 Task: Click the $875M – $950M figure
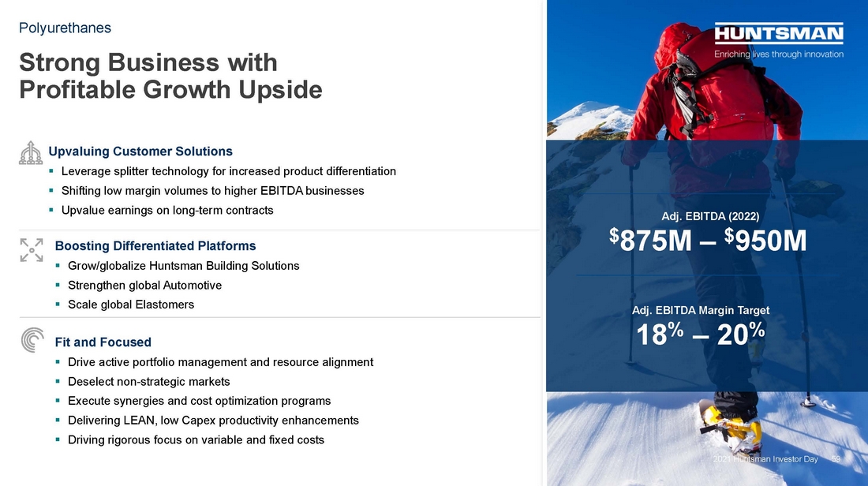tap(708, 240)
